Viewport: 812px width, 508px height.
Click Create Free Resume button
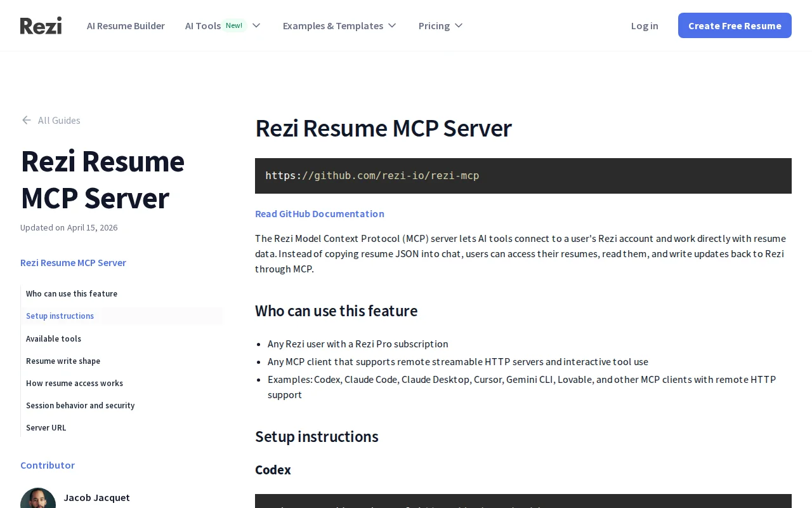tap(735, 25)
